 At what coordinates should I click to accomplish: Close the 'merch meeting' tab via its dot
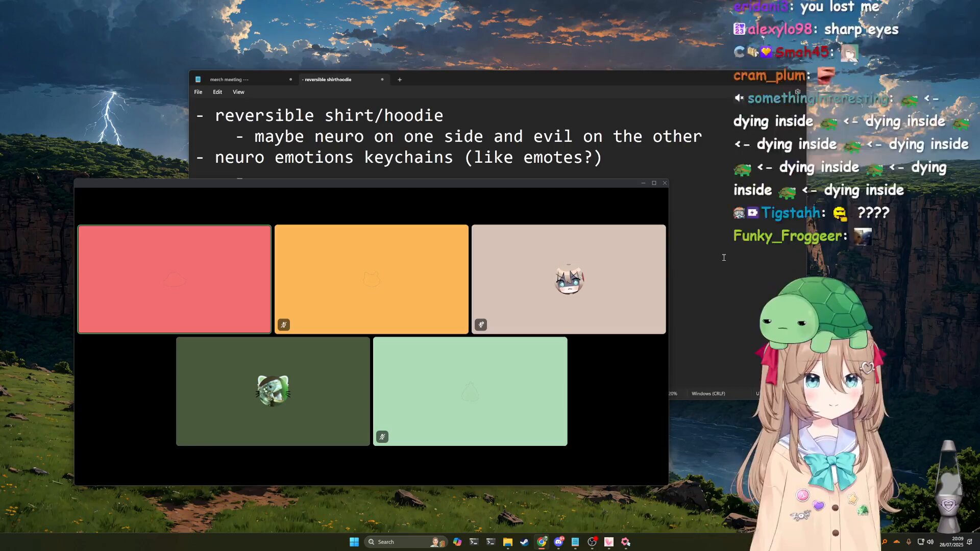(290, 80)
